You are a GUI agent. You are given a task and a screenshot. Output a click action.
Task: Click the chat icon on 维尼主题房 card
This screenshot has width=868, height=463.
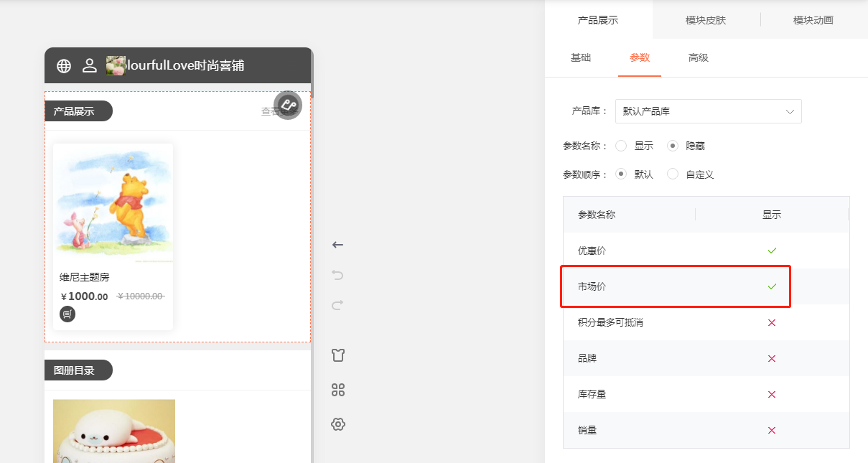pyautogui.click(x=67, y=314)
